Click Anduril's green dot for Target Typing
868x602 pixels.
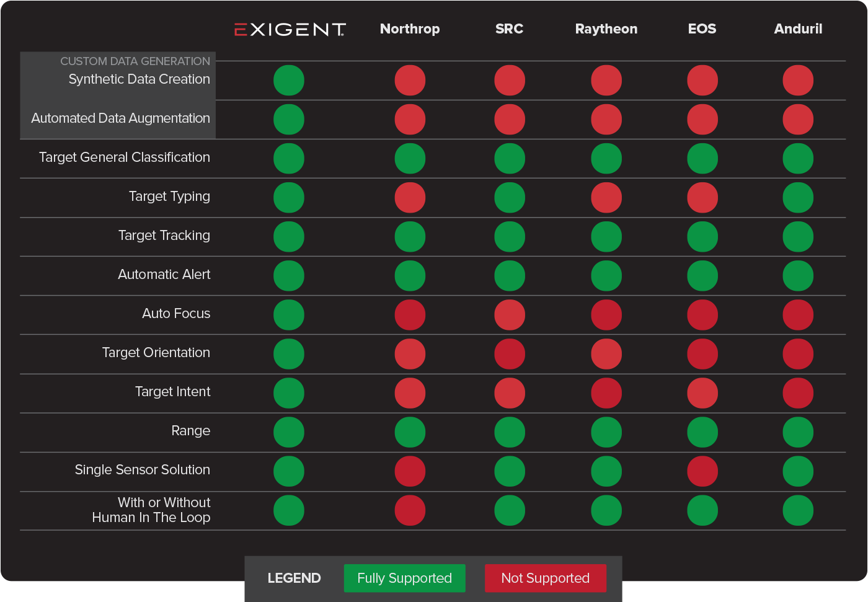pos(798,198)
